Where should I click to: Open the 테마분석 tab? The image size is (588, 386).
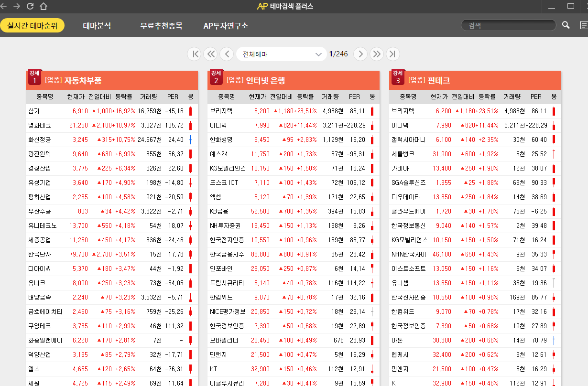coord(97,26)
